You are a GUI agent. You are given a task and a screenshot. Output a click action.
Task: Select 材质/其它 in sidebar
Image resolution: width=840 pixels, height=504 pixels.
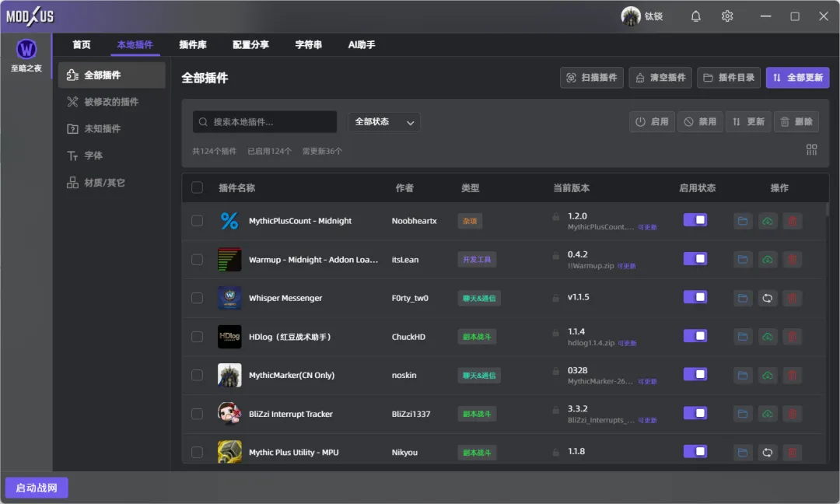pos(111,183)
